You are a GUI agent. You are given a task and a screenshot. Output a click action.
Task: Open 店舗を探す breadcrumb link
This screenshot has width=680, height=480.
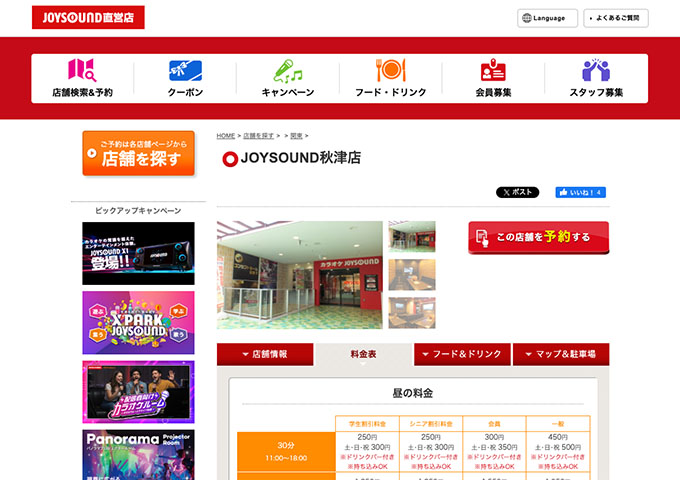[x=258, y=136]
